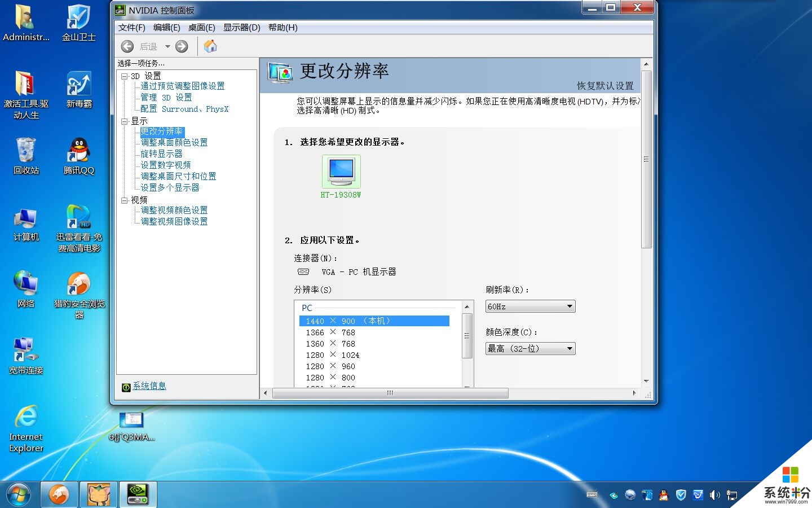Select 调整视频图像设置 in the task tree
Screen dimensions: 812x508
(174, 221)
